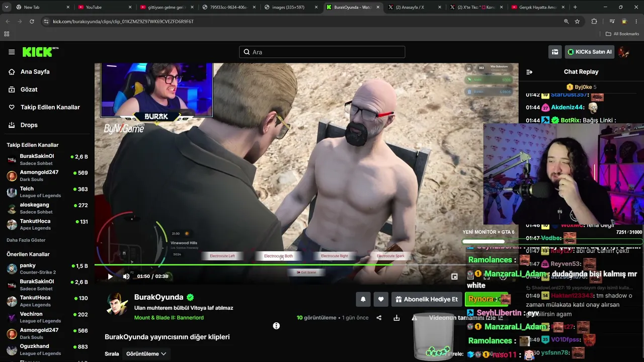Click the accessibility widget icon below video
Screen dimensions: 644x362
(x=276, y=326)
